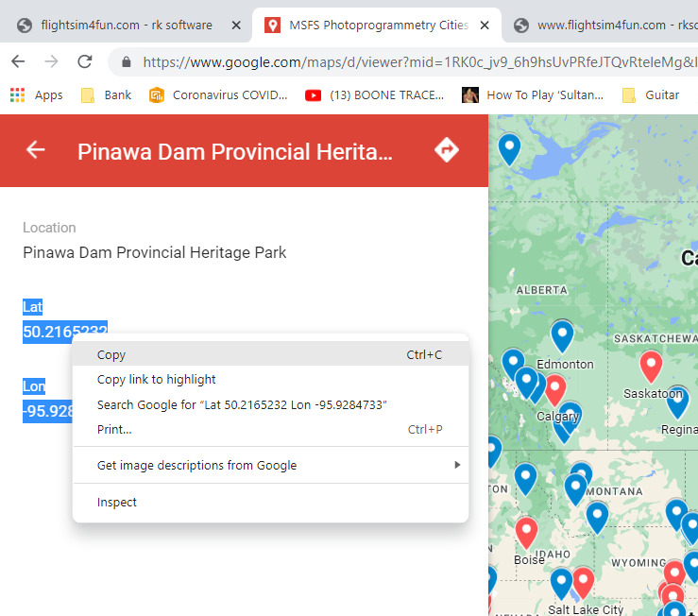Open the Apps grid in bookmarks bar
Screen dimensions: 698x616
[x=36, y=94]
